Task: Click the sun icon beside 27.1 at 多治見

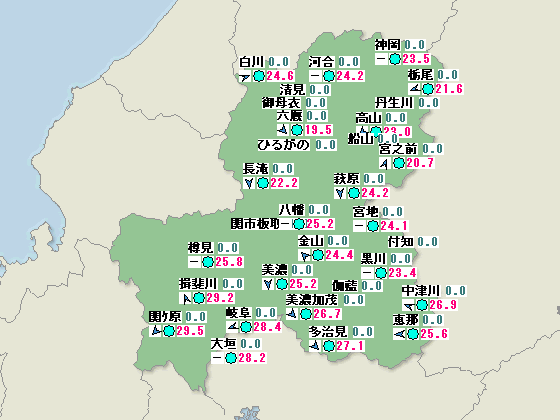Action: [329, 345]
